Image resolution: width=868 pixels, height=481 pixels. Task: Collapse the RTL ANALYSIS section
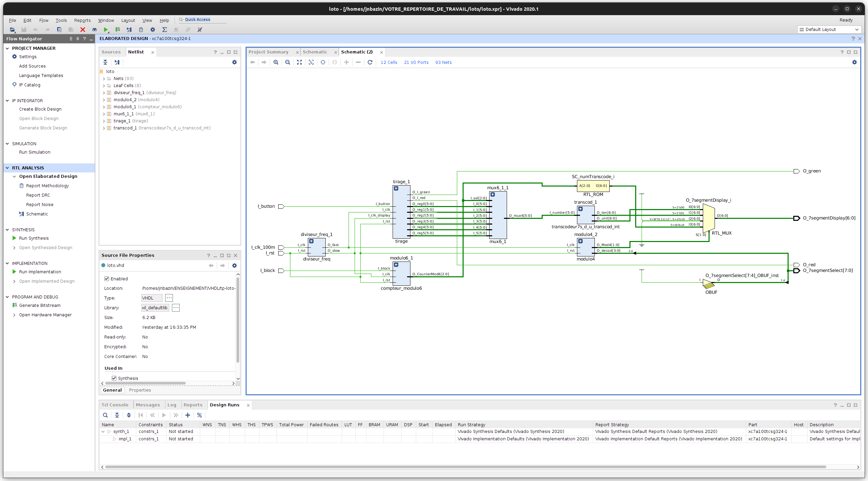[7, 168]
